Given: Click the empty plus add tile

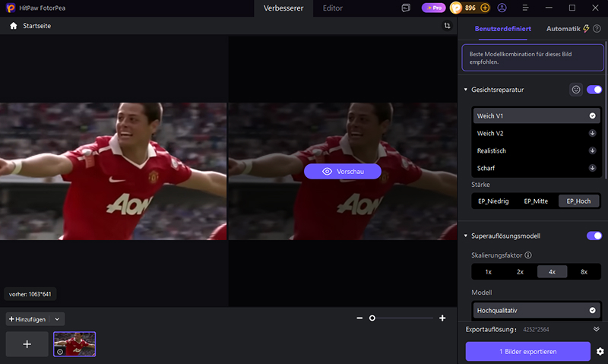Looking at the screenshot, I should (x=27, y=344).
